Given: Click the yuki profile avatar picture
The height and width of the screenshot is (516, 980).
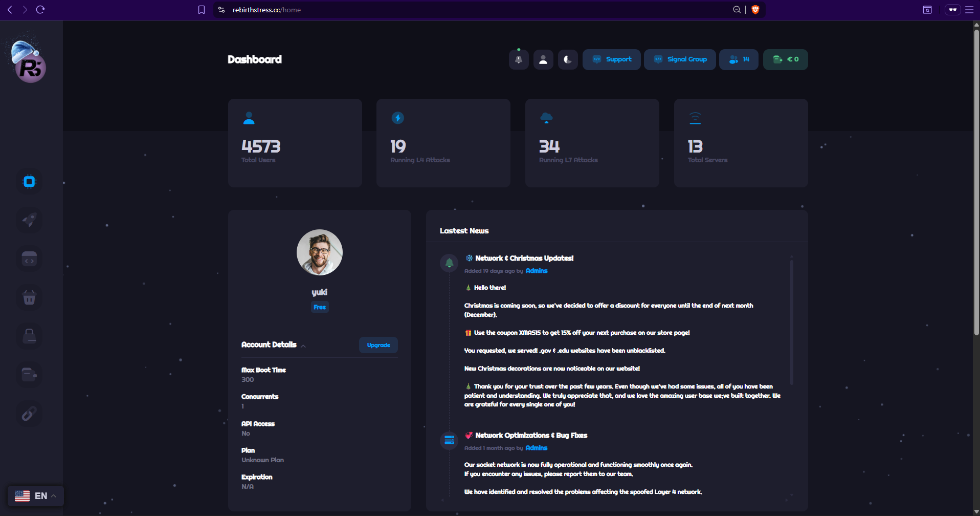Looking at the screenshot, I should [320, 252].
